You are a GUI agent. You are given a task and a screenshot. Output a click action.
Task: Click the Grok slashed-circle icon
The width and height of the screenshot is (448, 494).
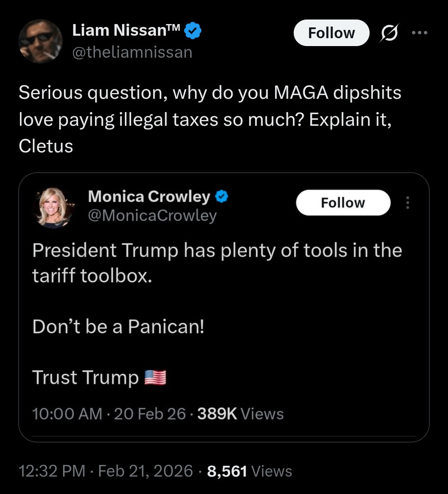pyautogui.click(x=389, y=33)
